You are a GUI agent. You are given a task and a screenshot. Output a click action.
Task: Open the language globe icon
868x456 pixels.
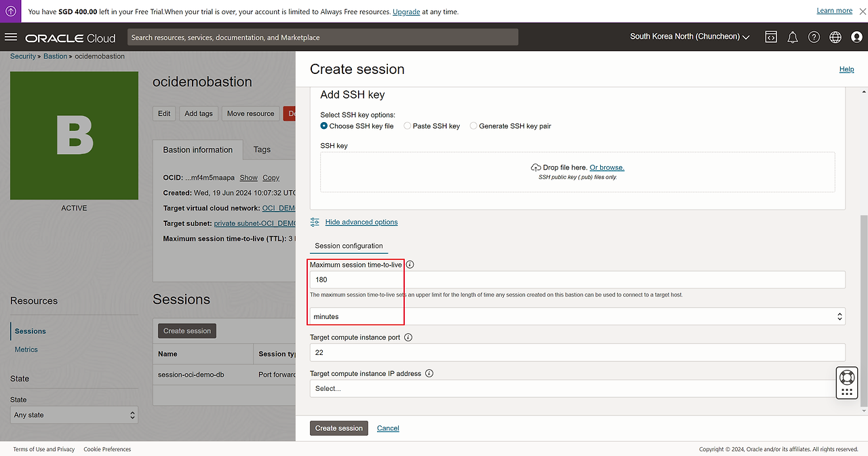click(x=835, y=37)
